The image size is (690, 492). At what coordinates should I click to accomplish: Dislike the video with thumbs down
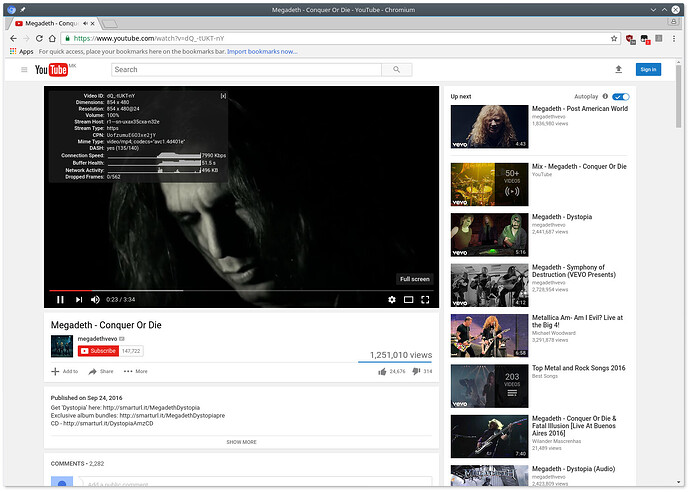(x=414, y=371)
